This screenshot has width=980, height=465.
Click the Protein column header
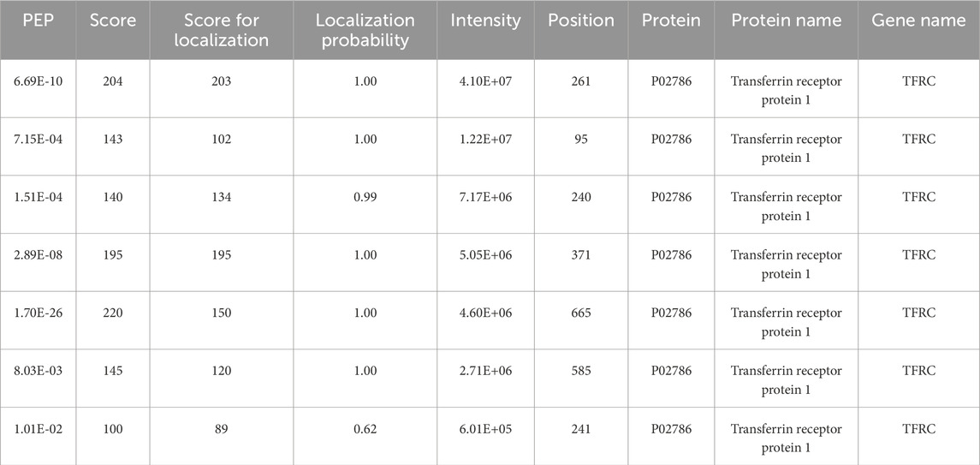[x=670, y=21]
